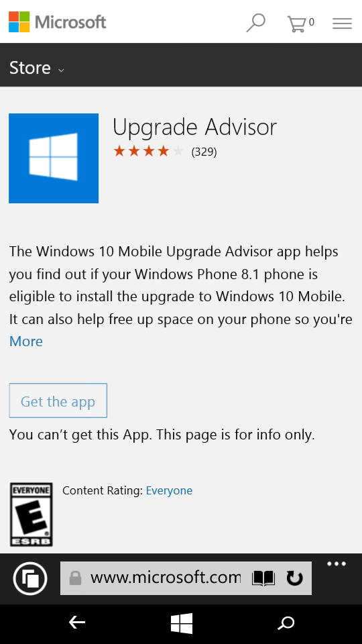Click the padlock security icon

coord(75,578)
